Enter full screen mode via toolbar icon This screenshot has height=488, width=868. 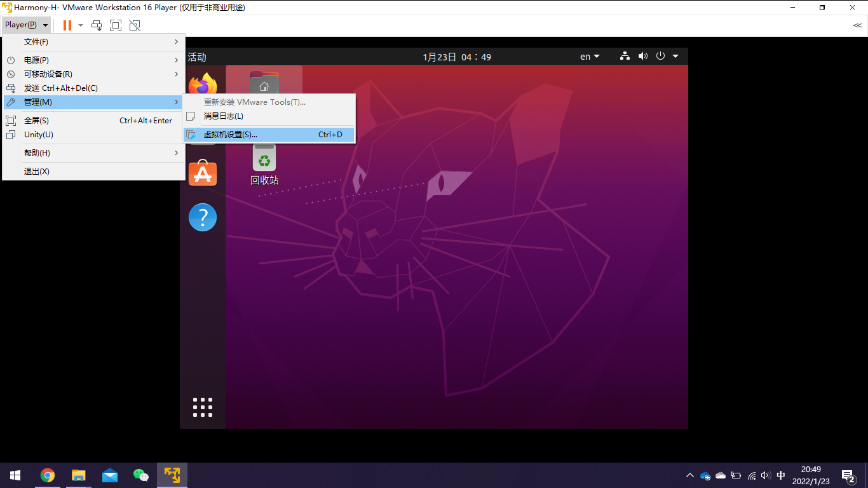tap(116, 25)
